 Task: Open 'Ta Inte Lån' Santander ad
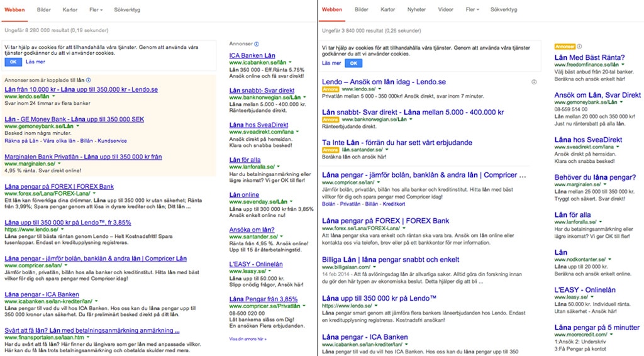coord(397,143)
